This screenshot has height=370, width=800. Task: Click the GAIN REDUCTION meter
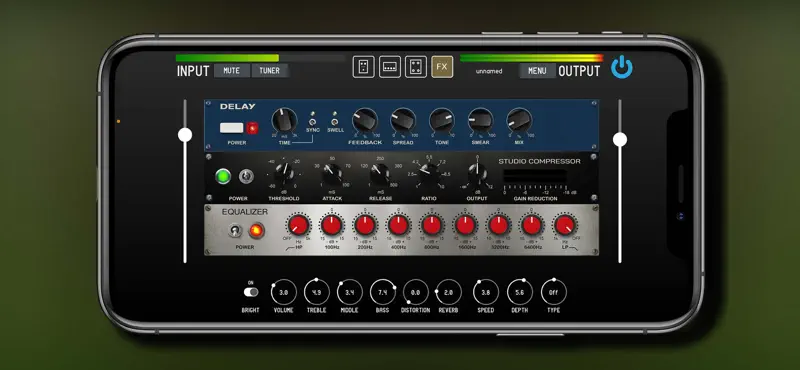tap(535, 176)
